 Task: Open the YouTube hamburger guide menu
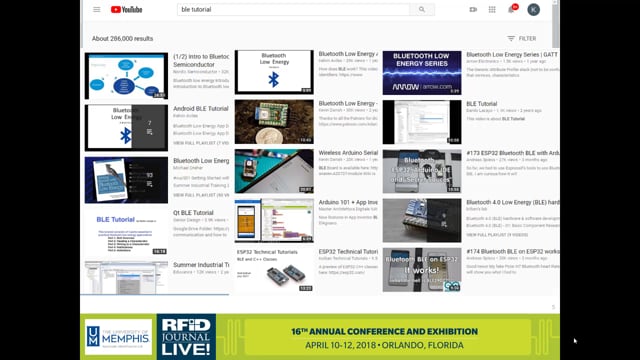(x=96, y=9)
